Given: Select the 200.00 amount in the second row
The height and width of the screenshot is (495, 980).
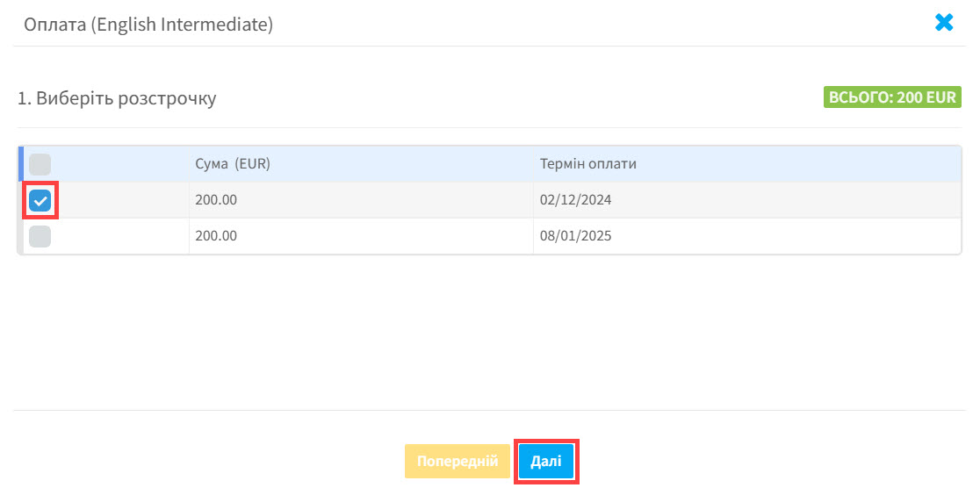Looking at the screenshot, I should click(216, 235).
